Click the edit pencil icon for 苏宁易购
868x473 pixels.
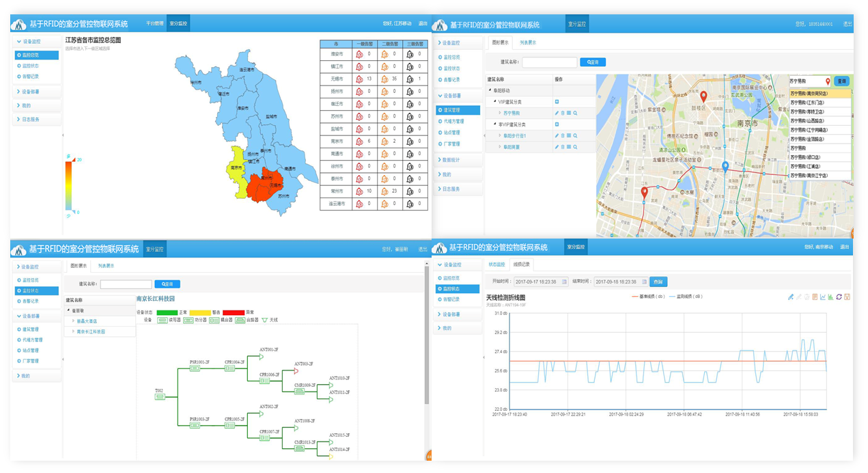click(557, 113)
